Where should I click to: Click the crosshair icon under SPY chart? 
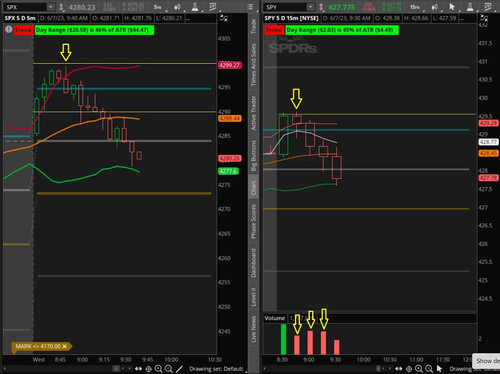[409, 369]
